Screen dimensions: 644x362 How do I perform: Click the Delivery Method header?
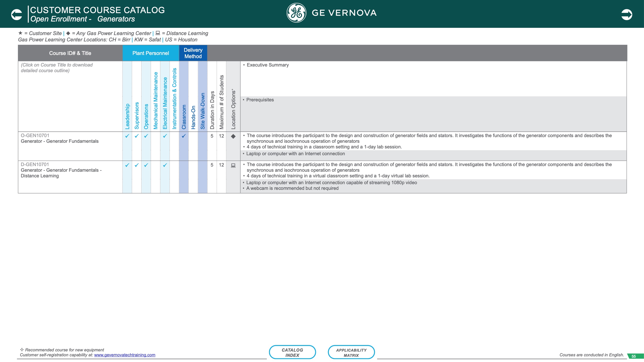click(193, 53)
